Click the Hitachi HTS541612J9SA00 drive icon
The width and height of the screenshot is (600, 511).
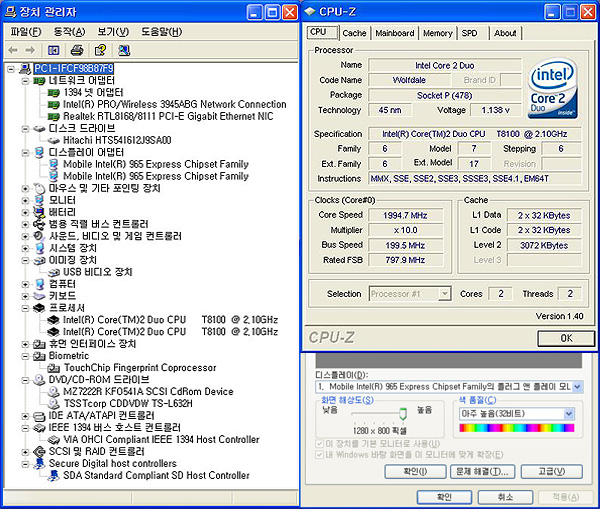tap(54, 140)
